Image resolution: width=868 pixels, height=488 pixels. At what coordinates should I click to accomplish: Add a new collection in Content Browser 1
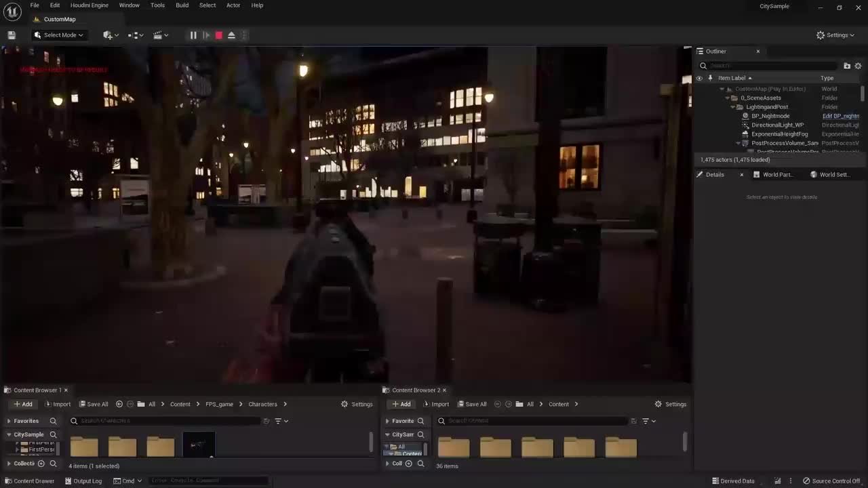tap(41, 464)
